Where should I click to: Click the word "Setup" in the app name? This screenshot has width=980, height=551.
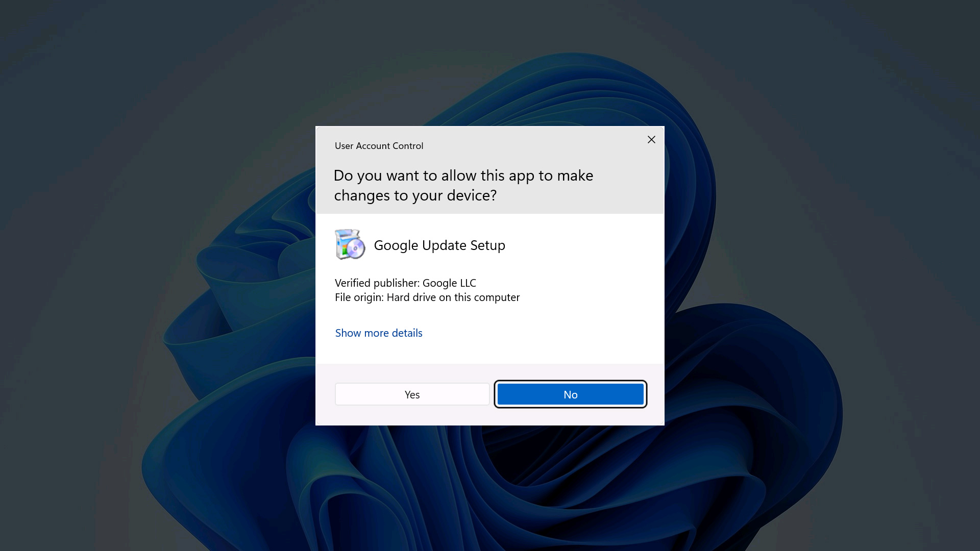[487, 245]
